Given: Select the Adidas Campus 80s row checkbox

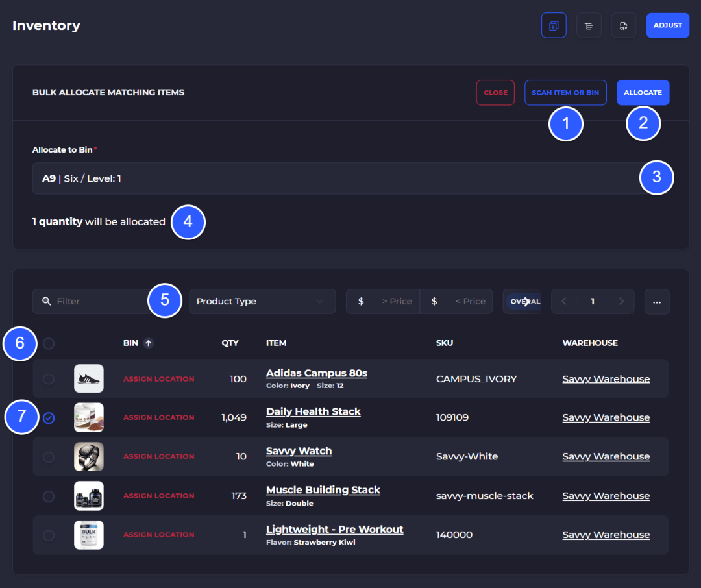Looking at the screenshot, I should (49, 379).
